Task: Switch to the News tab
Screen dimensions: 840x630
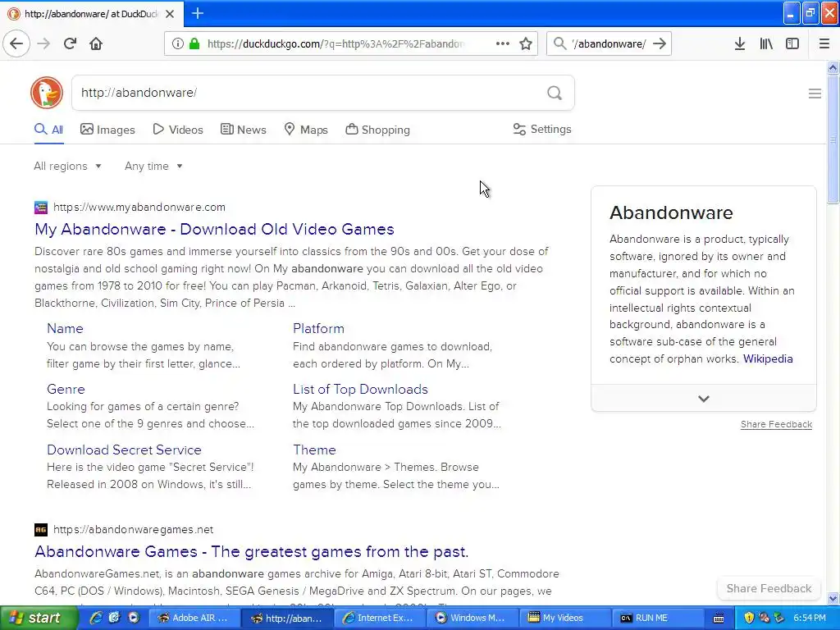Action: click(x=243, y=130)
